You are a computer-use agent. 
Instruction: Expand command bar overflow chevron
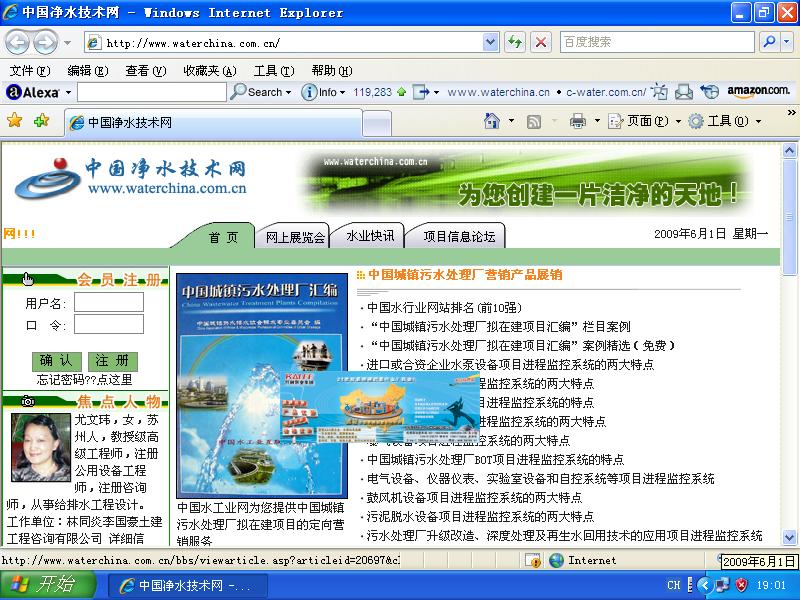pyautogui.click(x=791, y=113)
